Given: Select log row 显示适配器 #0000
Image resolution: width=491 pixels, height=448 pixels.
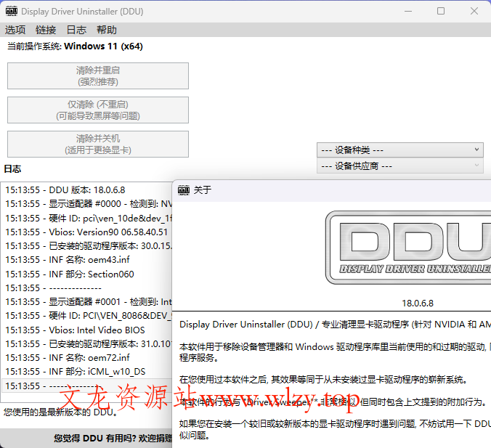Looking at the screenshot, I should point(87,204).
